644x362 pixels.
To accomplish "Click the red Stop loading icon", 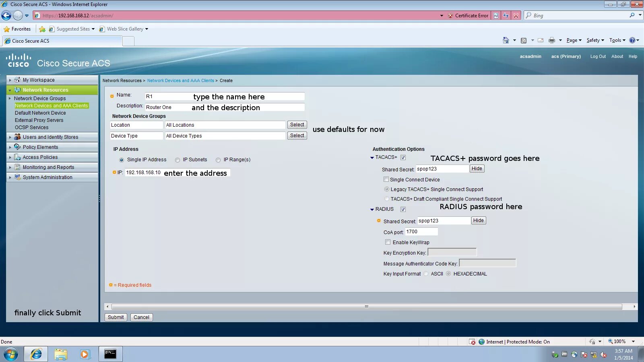I will [x=516, y=16].
